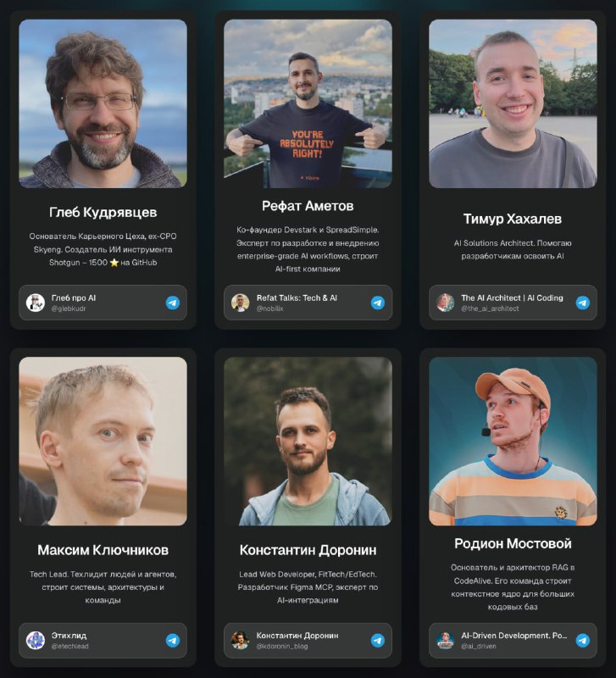Screen dimensions: 616x678
Task: Open the @nobilix channel link
Action: (x=308, y=303)
